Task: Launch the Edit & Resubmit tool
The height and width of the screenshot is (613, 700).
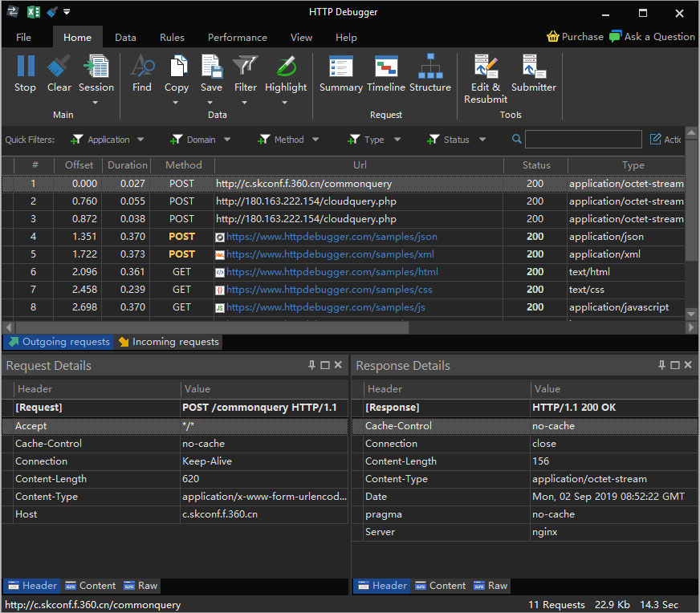Action: [x=486, y=67]
